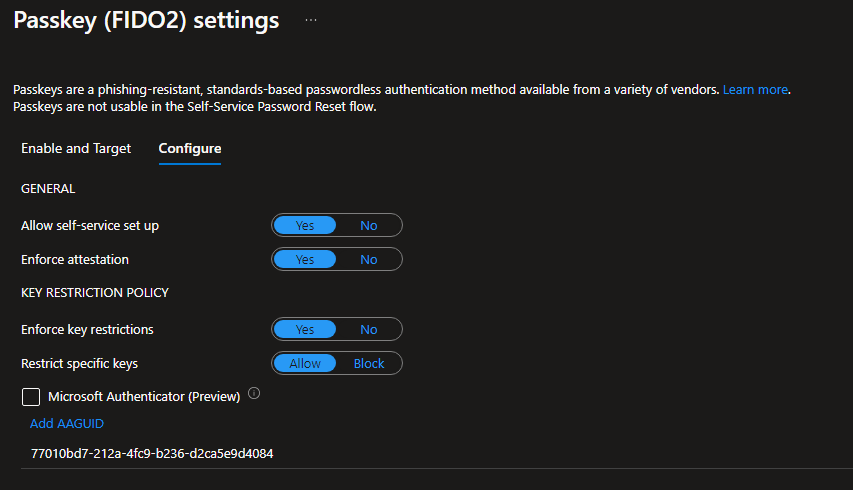This screenshot has width=853, height=490.
Task: Click the Passkey (FIDO2) settings title
Action: click(146, 20)
